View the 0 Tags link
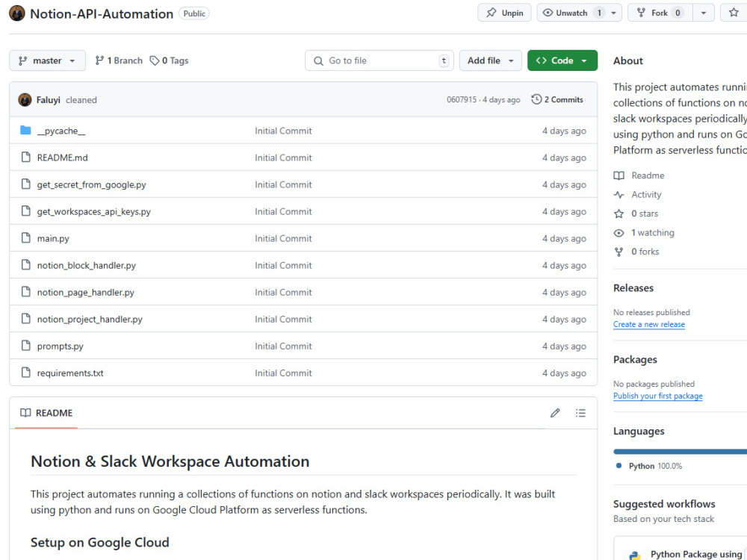 (x=169, y=60)
